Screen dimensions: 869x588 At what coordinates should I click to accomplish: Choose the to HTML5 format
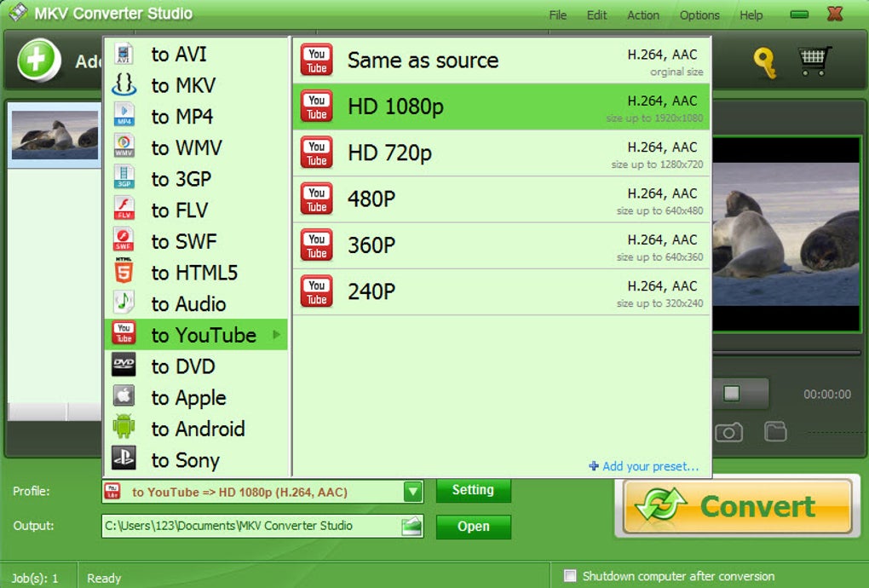coord(196,273)
